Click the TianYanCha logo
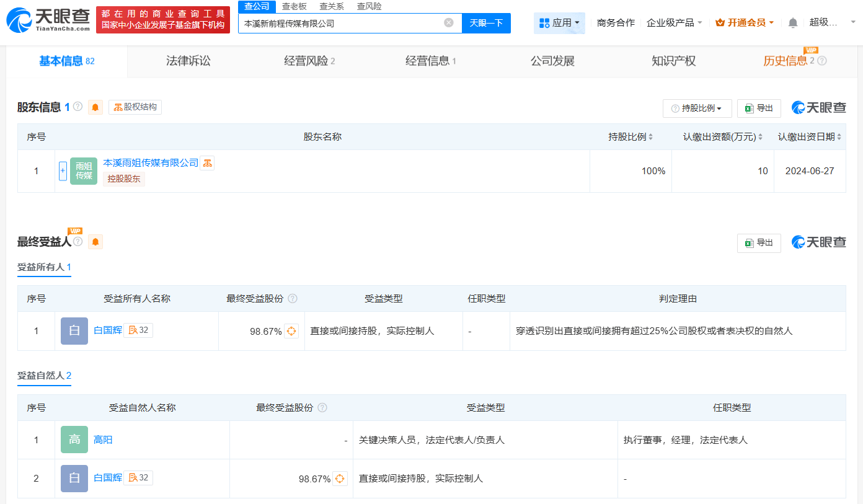The image size is (863, 504). coord(48,20)
